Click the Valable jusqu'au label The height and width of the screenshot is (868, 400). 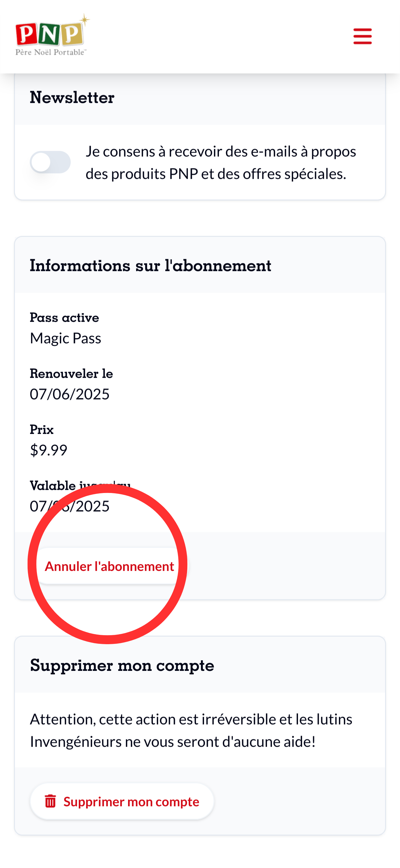tap(80, 486)
